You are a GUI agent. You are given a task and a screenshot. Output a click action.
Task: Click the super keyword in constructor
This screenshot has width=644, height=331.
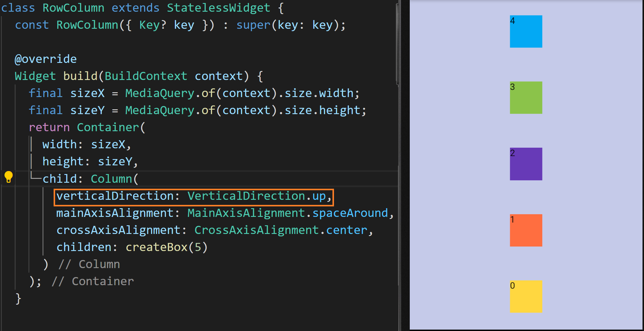click(253, 25)
